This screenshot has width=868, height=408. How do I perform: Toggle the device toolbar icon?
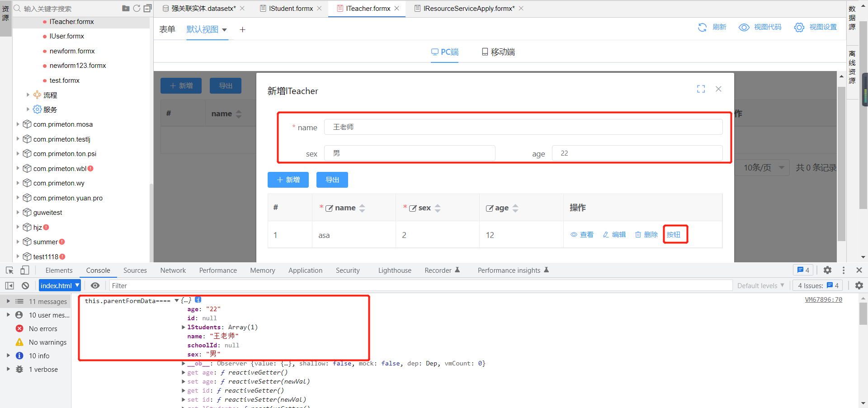point(25,270)
